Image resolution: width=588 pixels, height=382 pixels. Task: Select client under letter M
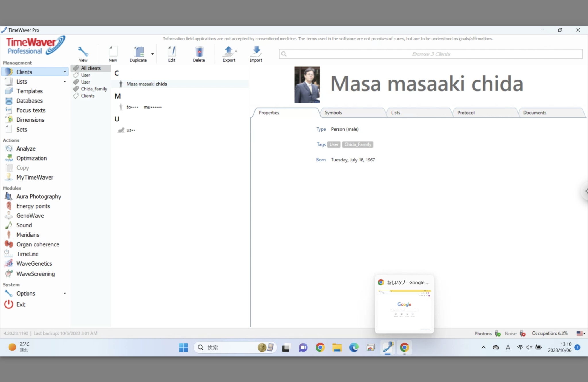pyautogui.click(x=144, y=107)
